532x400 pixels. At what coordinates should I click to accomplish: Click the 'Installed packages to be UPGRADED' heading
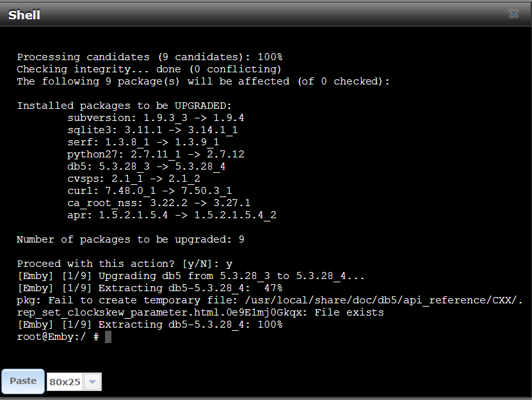[x=124, y=106]
